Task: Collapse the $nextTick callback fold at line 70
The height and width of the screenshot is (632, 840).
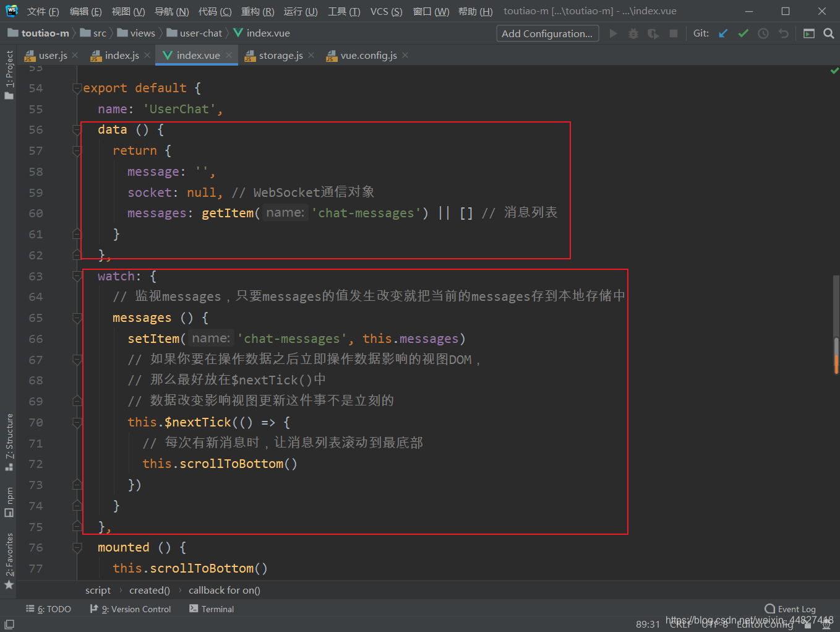Action: click(x=77, y=423)
